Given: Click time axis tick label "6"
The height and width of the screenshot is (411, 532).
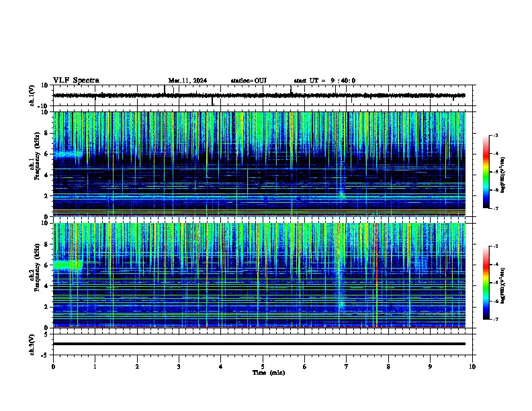Looking at the screenshot, I should [305, 367].
